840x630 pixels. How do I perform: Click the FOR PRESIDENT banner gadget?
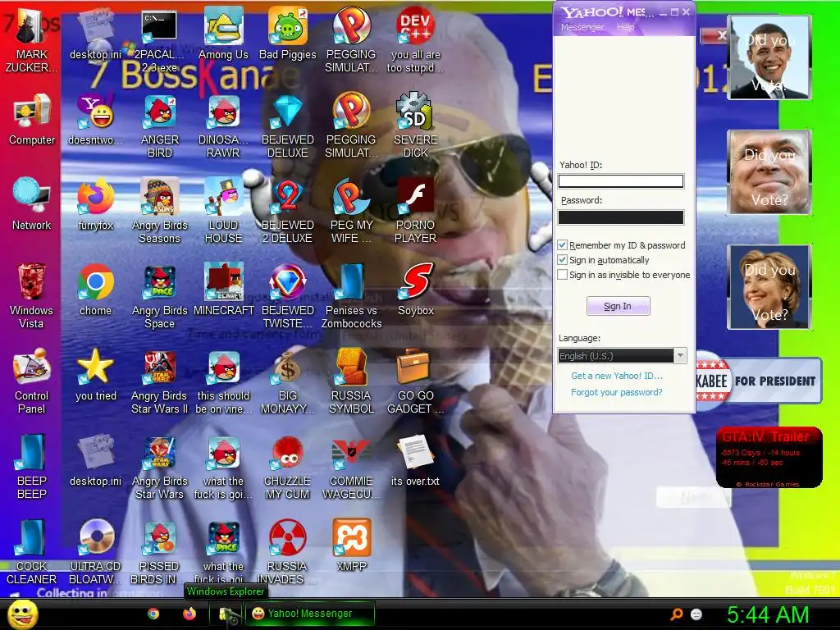[x=759, y=381]
